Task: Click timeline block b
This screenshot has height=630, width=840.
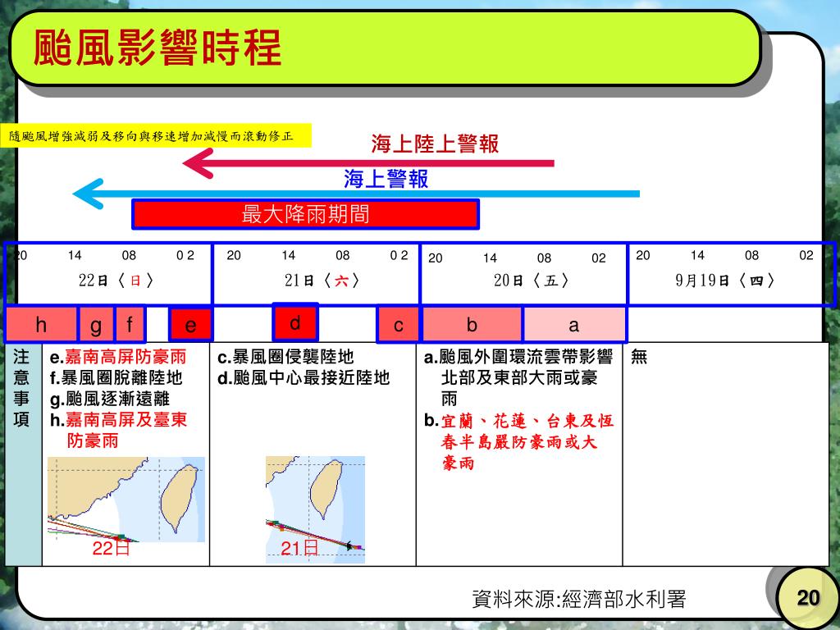Action: (472, 325)
